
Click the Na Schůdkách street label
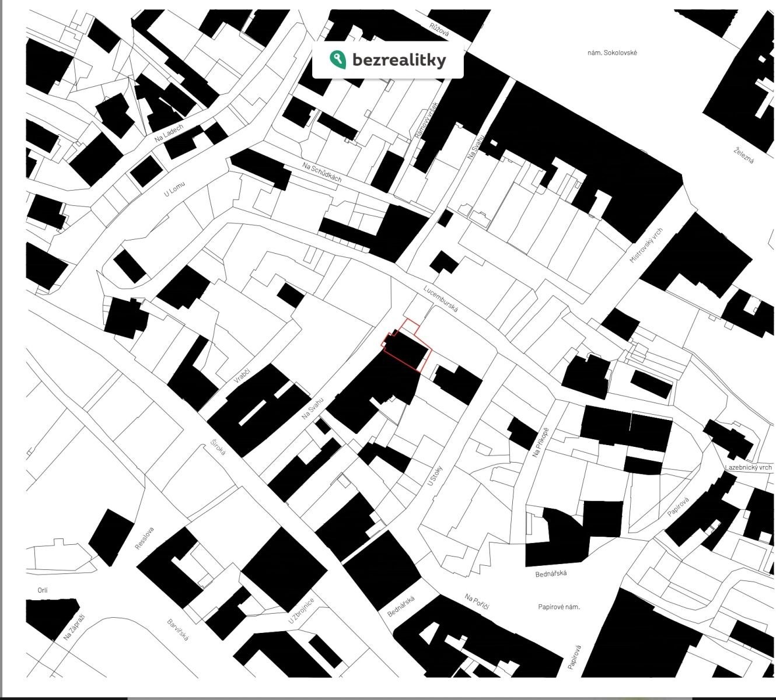[x=322, y=172]
